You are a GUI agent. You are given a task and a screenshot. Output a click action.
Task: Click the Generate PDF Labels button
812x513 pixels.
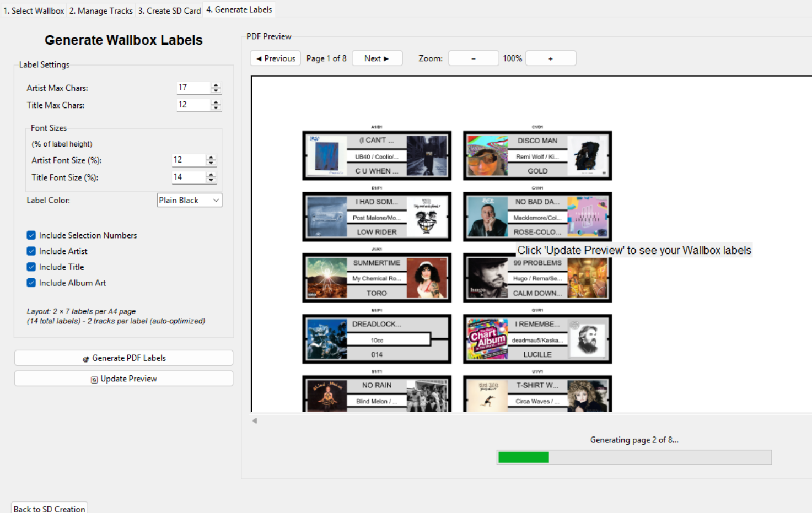point(123,358)
